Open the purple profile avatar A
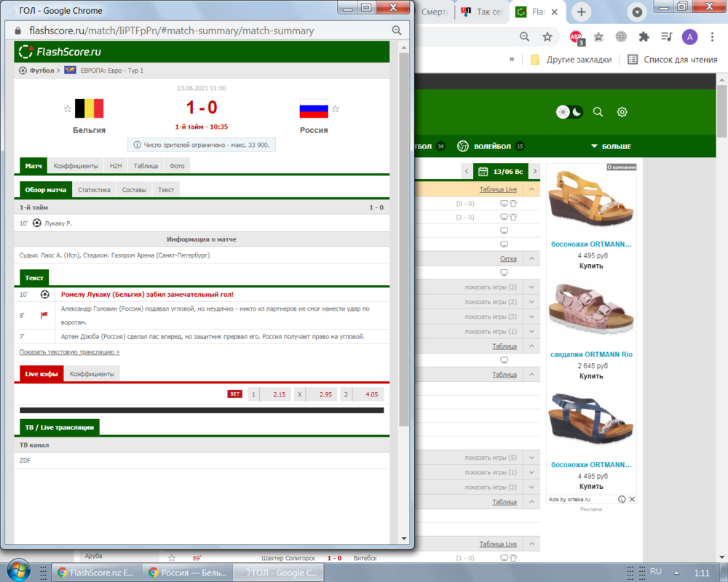The width and height of the screenshot is (728, 582). pyautogui.click(x=689, y=37)
